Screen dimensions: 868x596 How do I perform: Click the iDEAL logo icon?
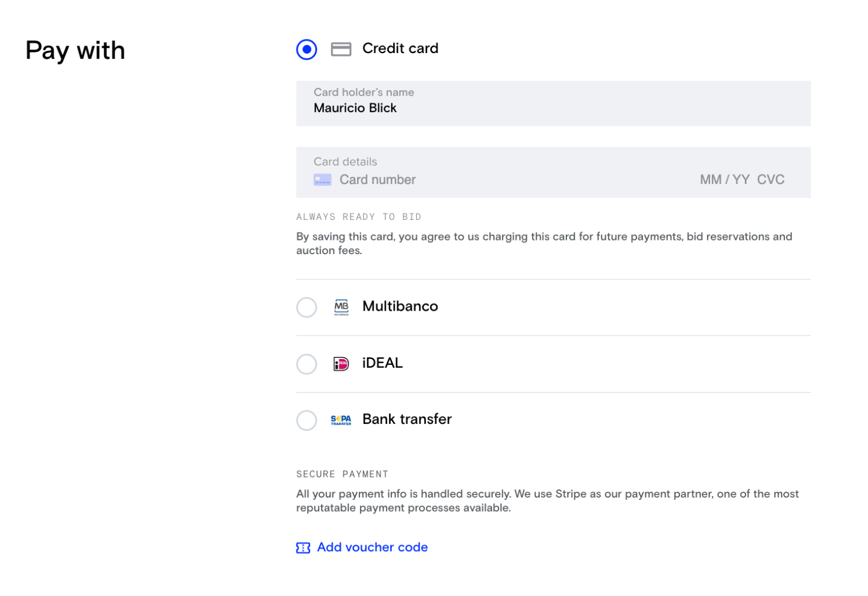click(x=341, y=364)
